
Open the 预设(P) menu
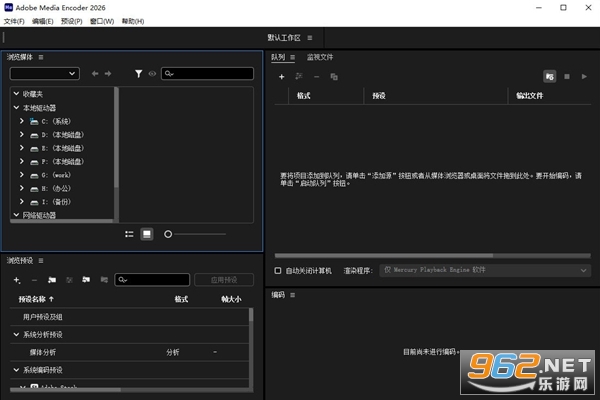[x=72, y=21]
